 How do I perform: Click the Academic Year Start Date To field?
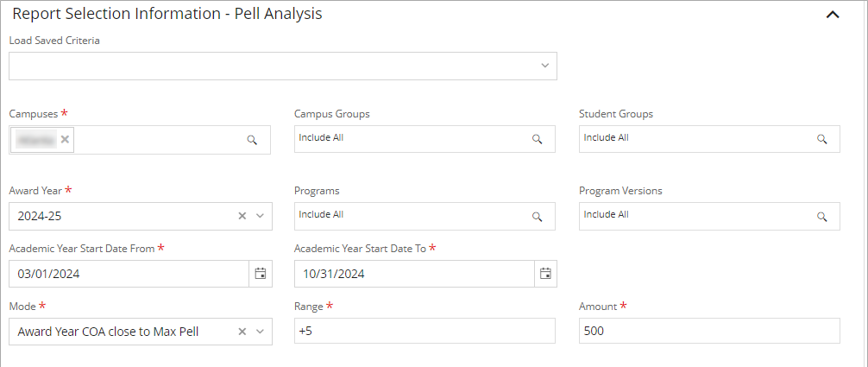tap(414, 274)
